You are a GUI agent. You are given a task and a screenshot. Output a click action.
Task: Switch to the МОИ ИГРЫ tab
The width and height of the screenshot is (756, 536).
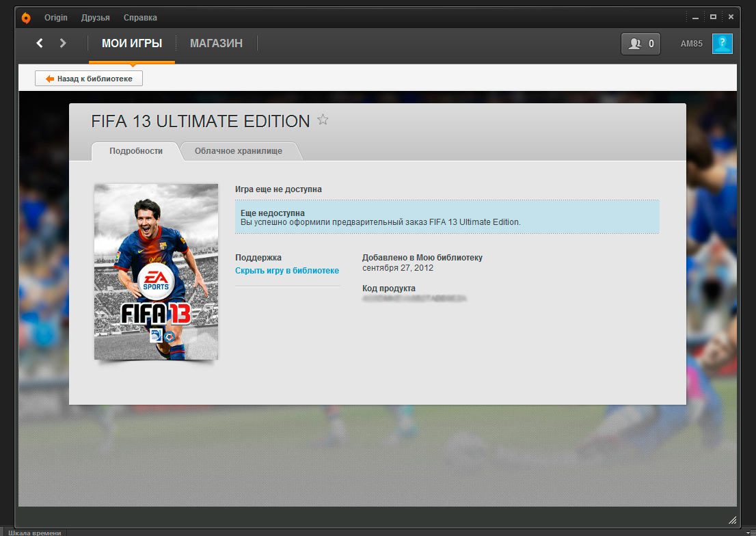click(x=132, y=44)
